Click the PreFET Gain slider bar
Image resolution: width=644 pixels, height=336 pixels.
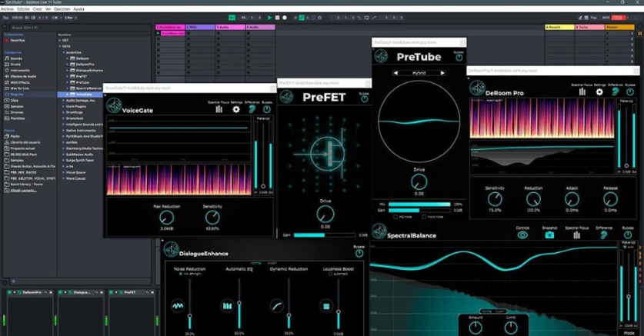325,235
